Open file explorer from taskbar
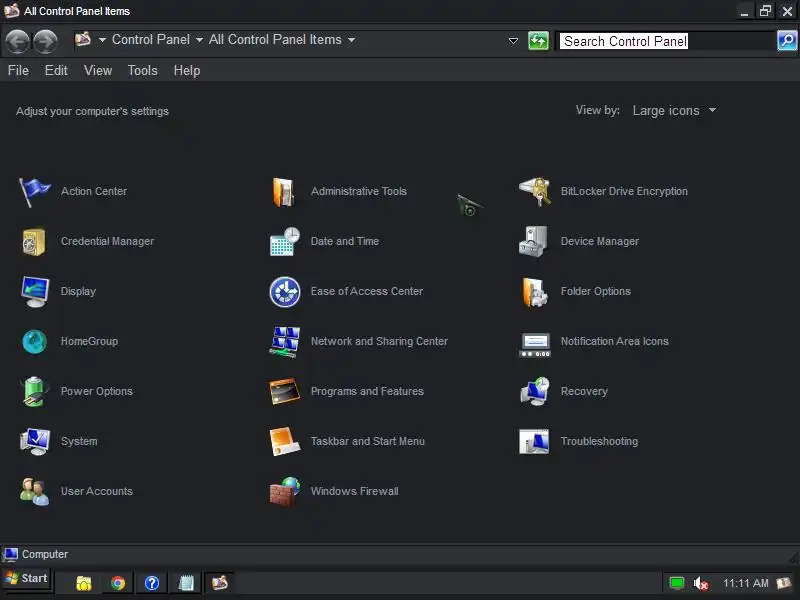Viewport: 800px width, 600px height. point(84,583)
